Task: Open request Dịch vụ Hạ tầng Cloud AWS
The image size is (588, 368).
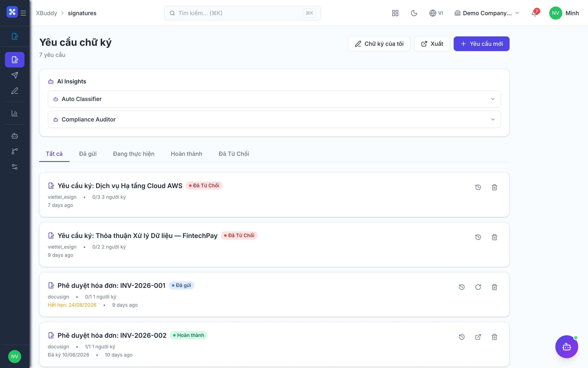Action: [x=120, y=186]
